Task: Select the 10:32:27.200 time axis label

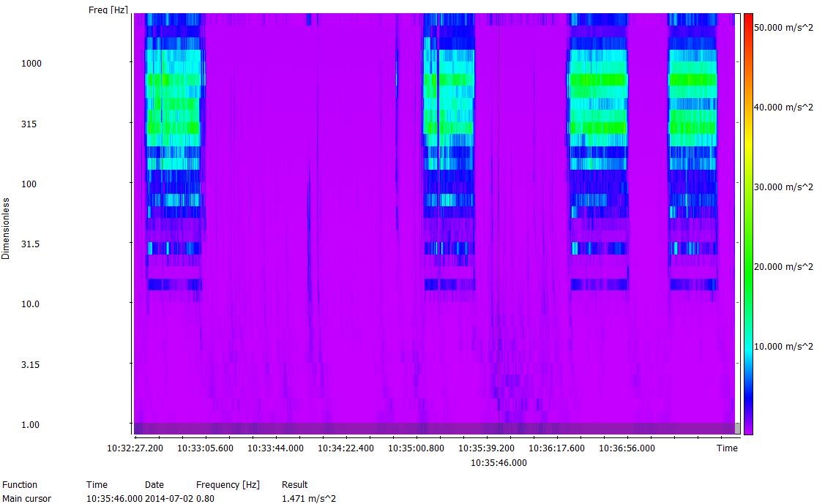Action: tap(135, 448)
